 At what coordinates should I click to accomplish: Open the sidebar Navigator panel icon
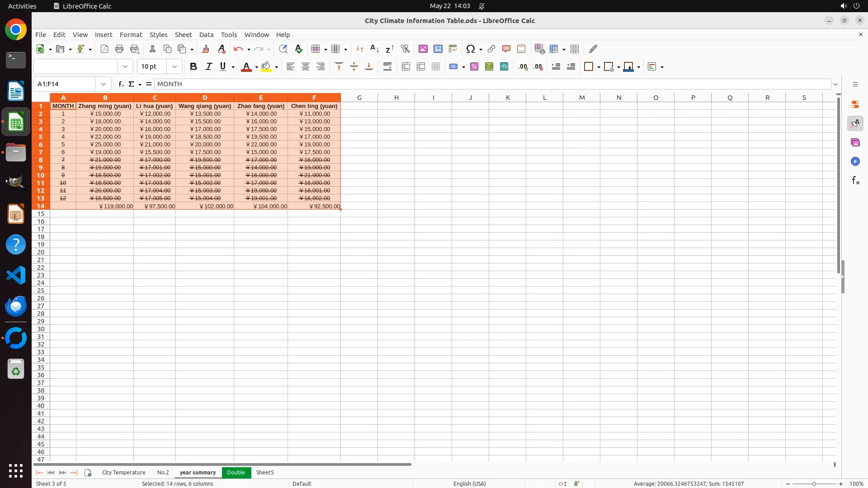(x=855, y=161)
